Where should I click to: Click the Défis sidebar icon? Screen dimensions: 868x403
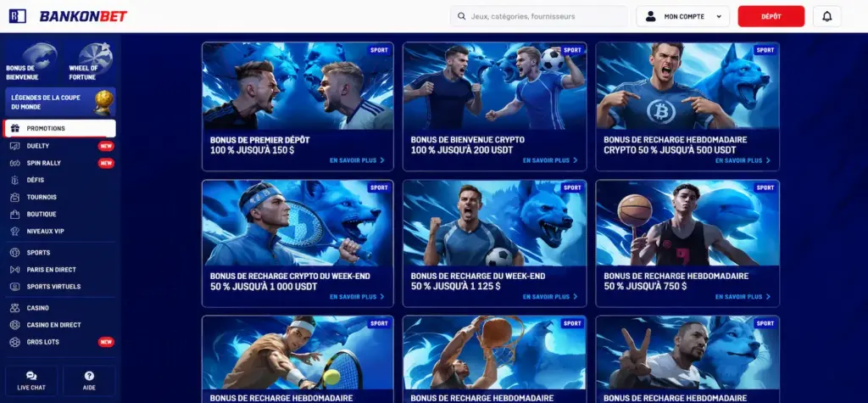(15, 180)
